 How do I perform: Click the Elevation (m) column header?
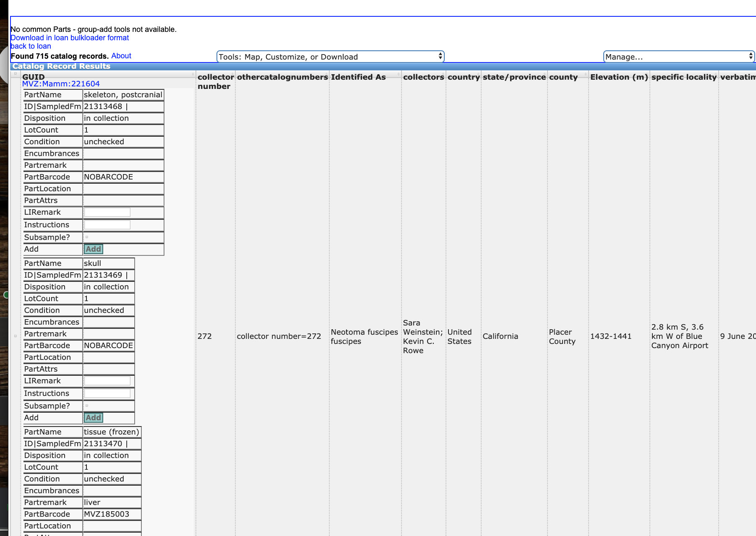point(619,77)
